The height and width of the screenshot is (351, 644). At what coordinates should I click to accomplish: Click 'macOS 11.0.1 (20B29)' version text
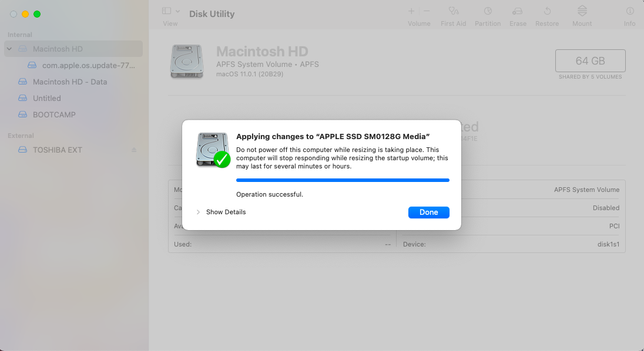tap(250, 74)
